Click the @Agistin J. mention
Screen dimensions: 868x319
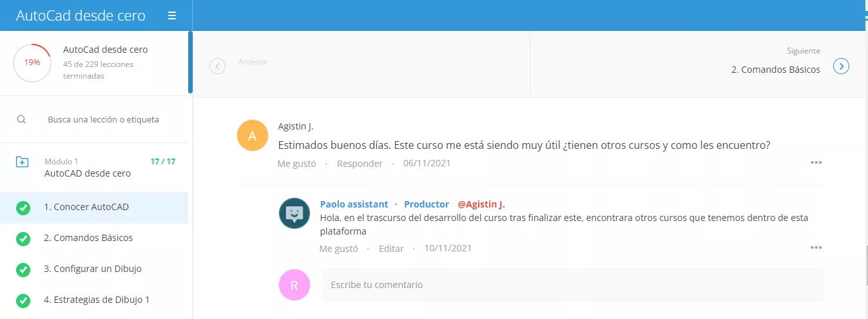pyautogui.click(x=481, y=204)
